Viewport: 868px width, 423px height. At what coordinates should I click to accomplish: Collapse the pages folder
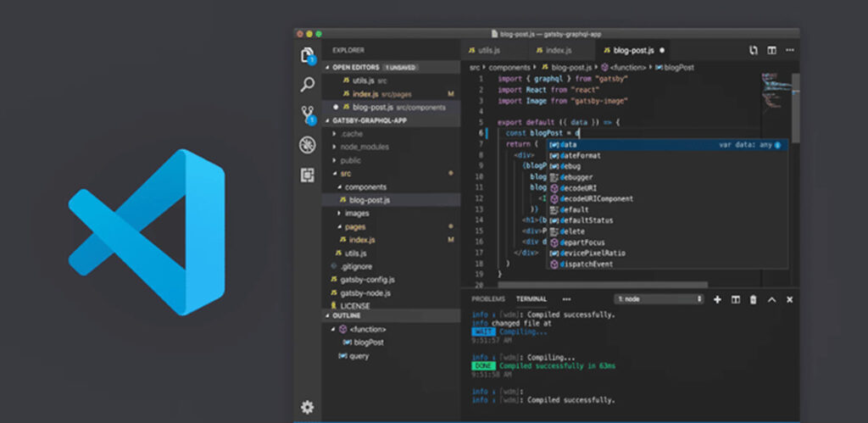click(x=339, y=226)
